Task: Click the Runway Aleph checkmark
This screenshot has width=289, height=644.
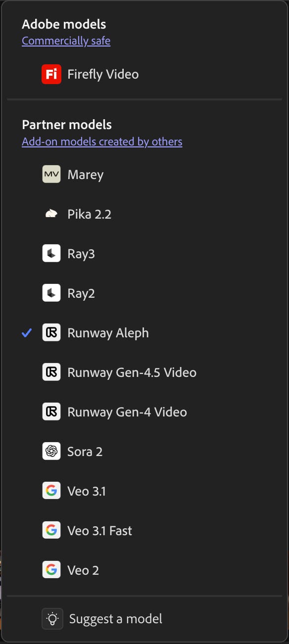Action: click(26, 332)
